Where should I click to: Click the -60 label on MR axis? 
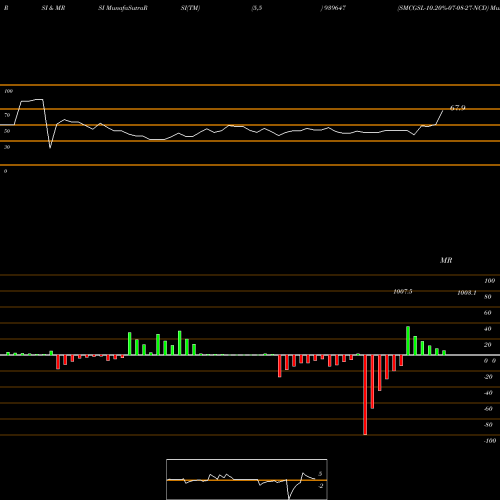coord(488,409)
